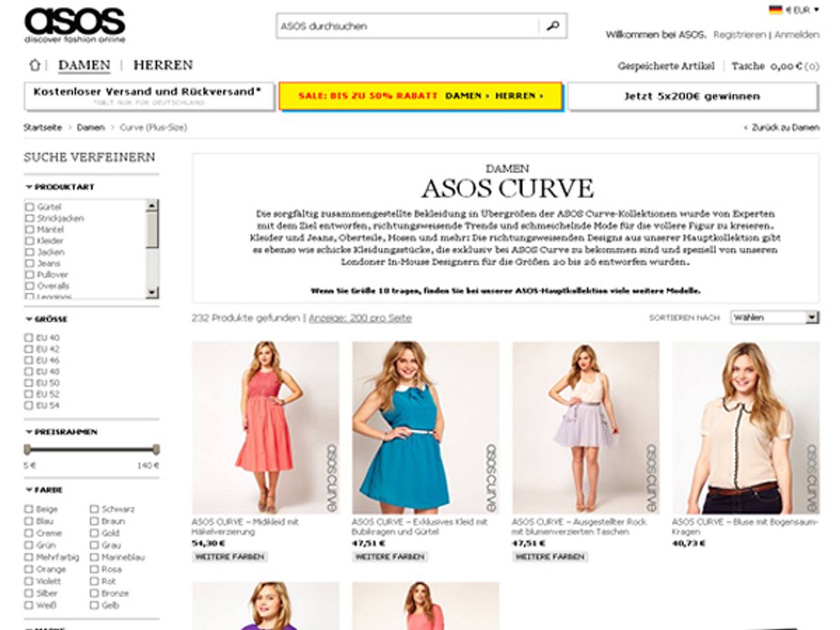Click Weitere Farben under the Midikleid

pyautogui.click(x=230, y=556)
